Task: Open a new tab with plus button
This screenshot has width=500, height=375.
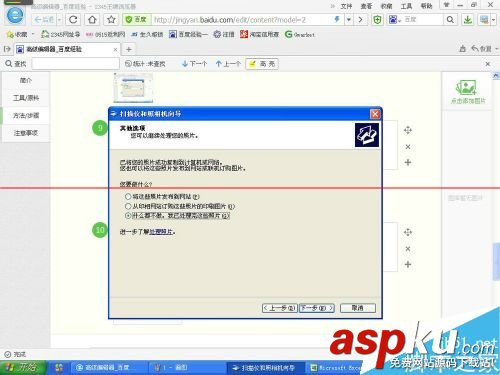Action: coord(129,50)
